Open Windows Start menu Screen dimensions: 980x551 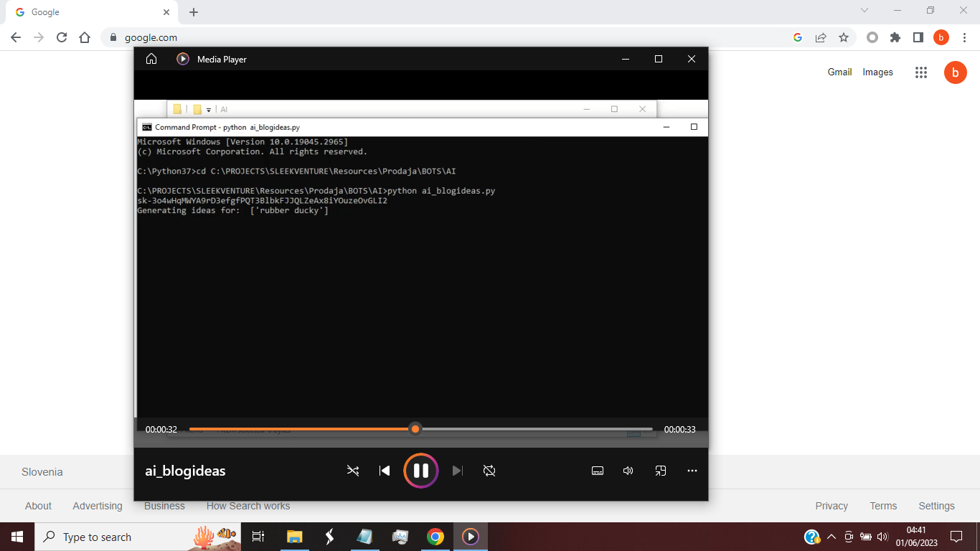click(x=17, y=537)
